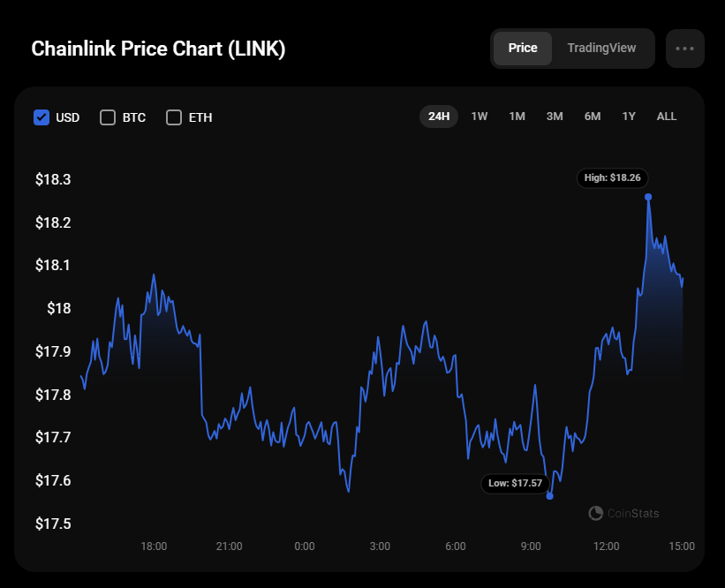This screenshot has height=588, width=725.
Task: Click the Chainlink Price Chart heading
Action: [158, 49]
